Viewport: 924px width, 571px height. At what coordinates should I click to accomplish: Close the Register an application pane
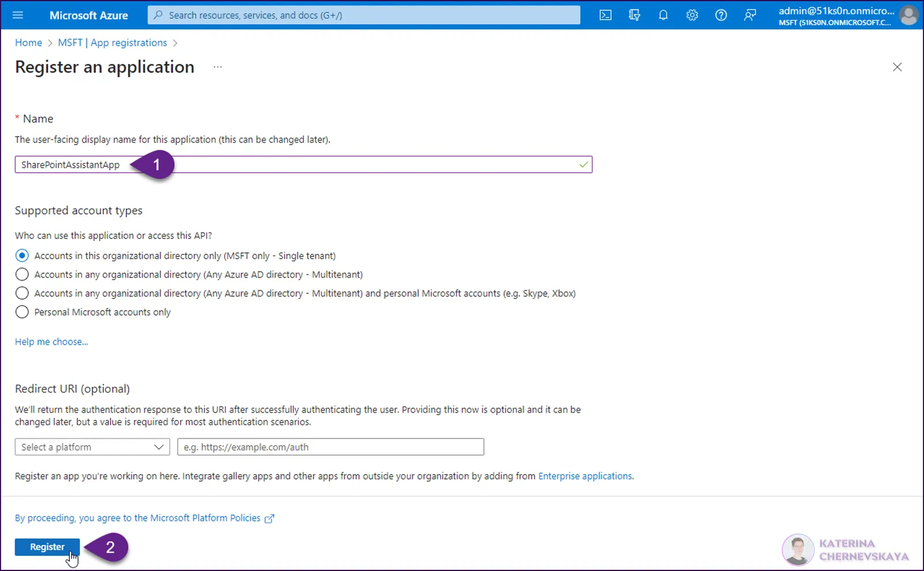click(897, 67)
